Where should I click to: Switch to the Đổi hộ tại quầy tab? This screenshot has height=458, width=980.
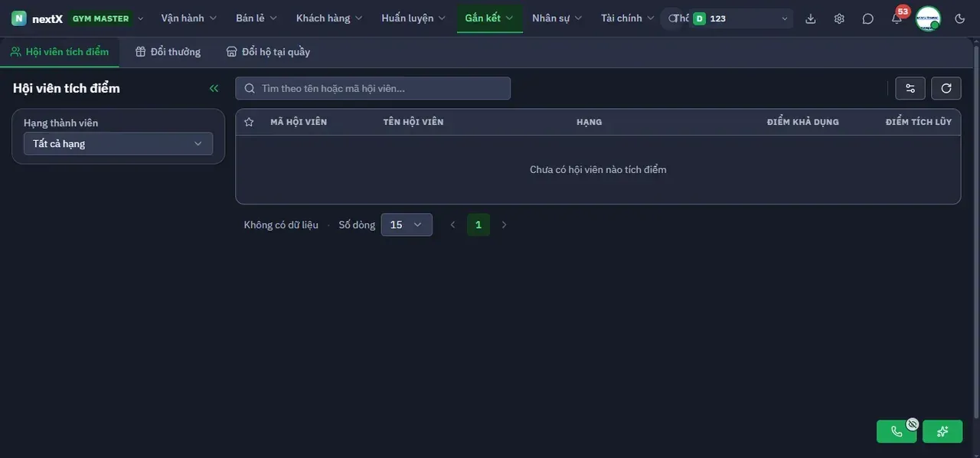click(268, 52)
